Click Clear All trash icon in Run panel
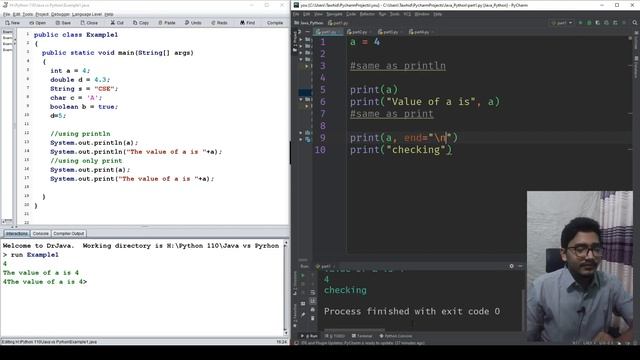Viewport: 640px width, 360px height. (x=313, y=318)
